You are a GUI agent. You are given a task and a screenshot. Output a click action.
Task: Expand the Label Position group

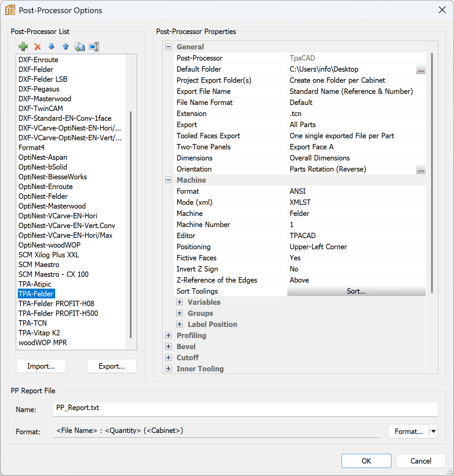click(180, 324)
